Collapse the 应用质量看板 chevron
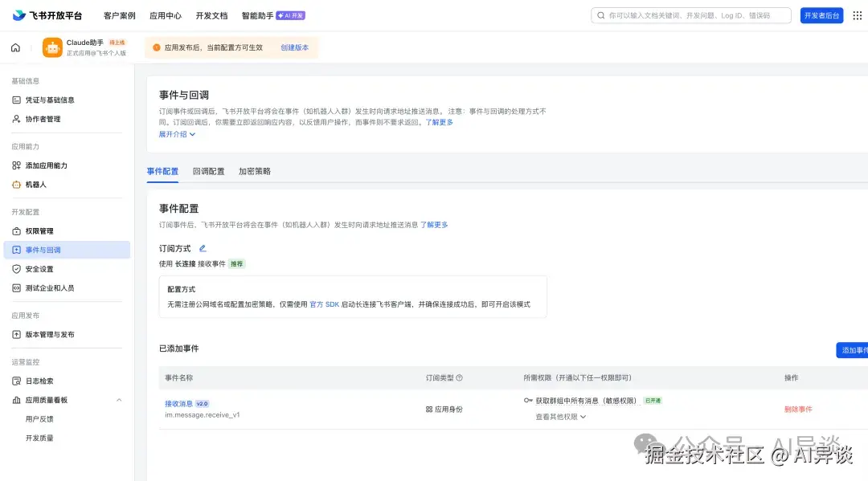Image resolution: width=868 pixels, height=481 pixels. point(119,400)
